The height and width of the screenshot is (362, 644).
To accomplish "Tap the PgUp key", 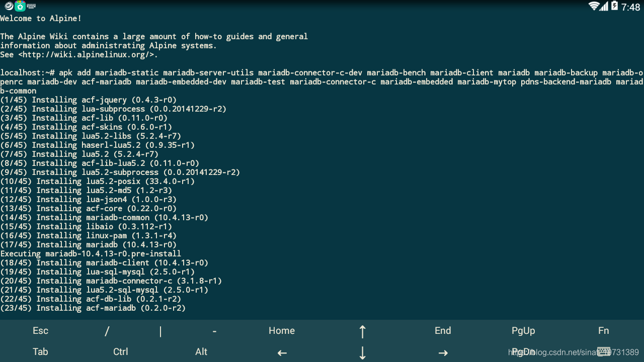I will (x=523, y=330).
